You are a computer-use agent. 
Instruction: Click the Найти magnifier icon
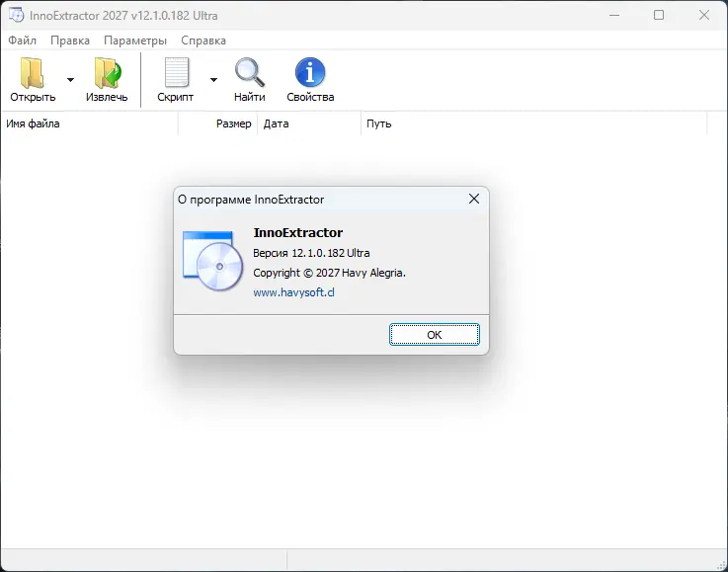249,72
